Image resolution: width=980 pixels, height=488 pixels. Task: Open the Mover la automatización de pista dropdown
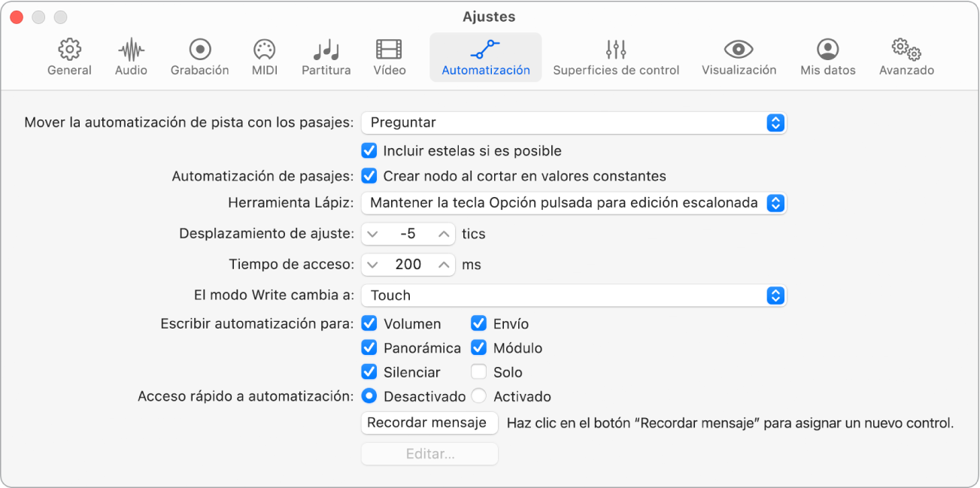(573, 123)
